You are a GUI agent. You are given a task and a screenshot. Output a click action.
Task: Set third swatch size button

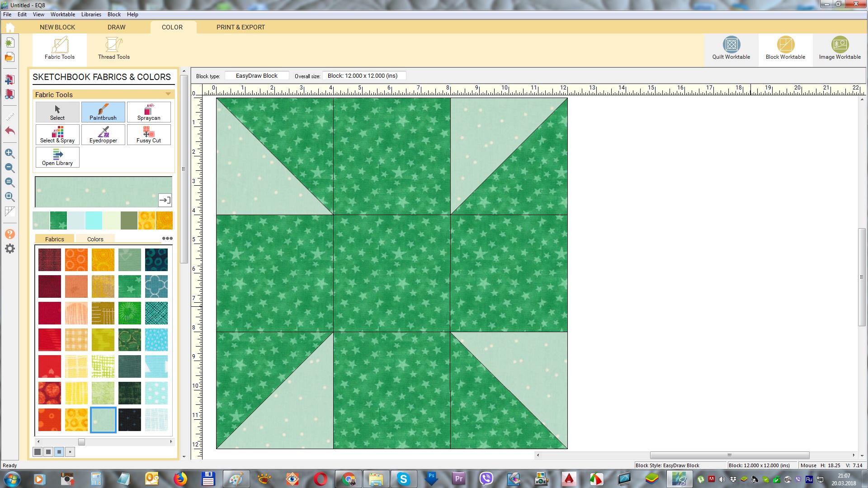coord(59,452)
